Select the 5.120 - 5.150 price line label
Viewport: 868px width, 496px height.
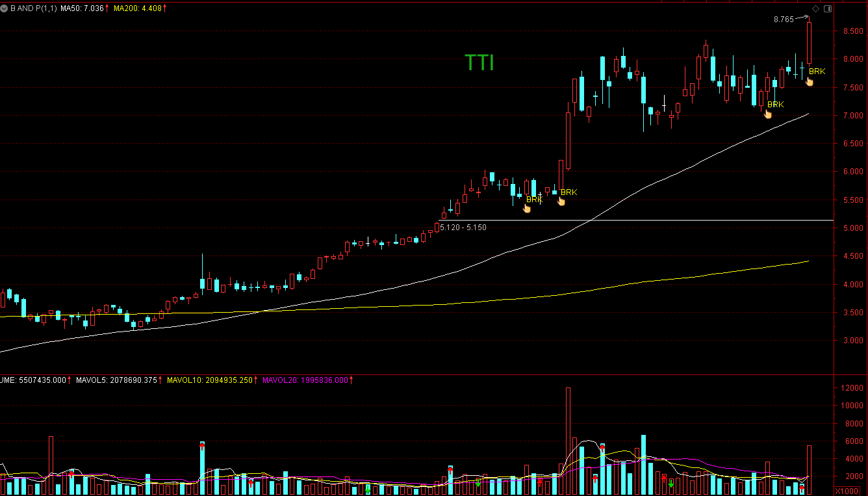click(463, 228)
